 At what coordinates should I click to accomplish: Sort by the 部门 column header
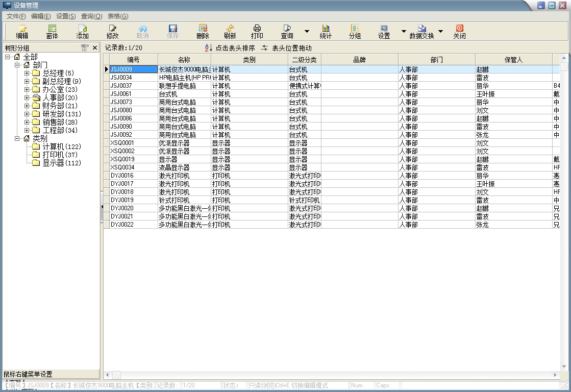click(437, 60)
